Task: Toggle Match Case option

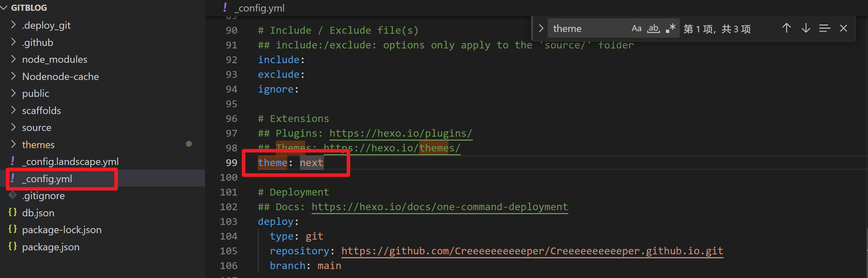Action: pos(636,28)
